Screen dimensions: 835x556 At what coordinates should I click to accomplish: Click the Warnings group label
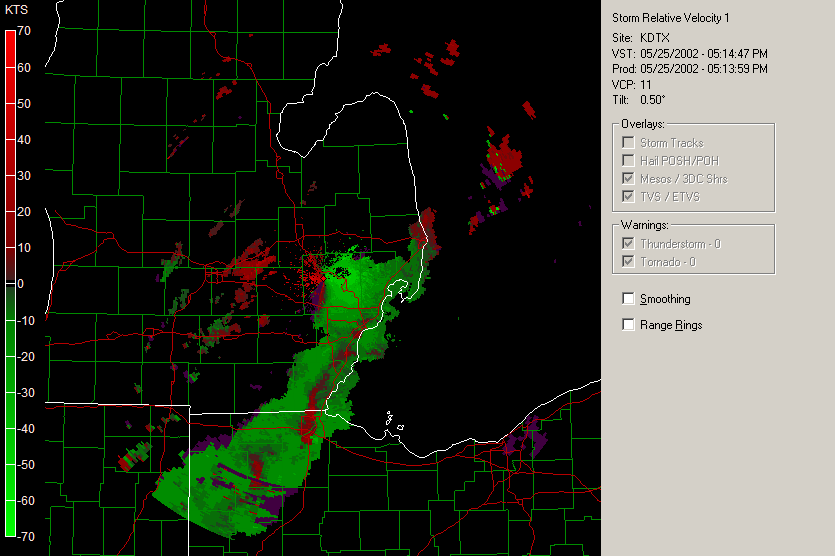pyautogui.click(x=644, y=225)
